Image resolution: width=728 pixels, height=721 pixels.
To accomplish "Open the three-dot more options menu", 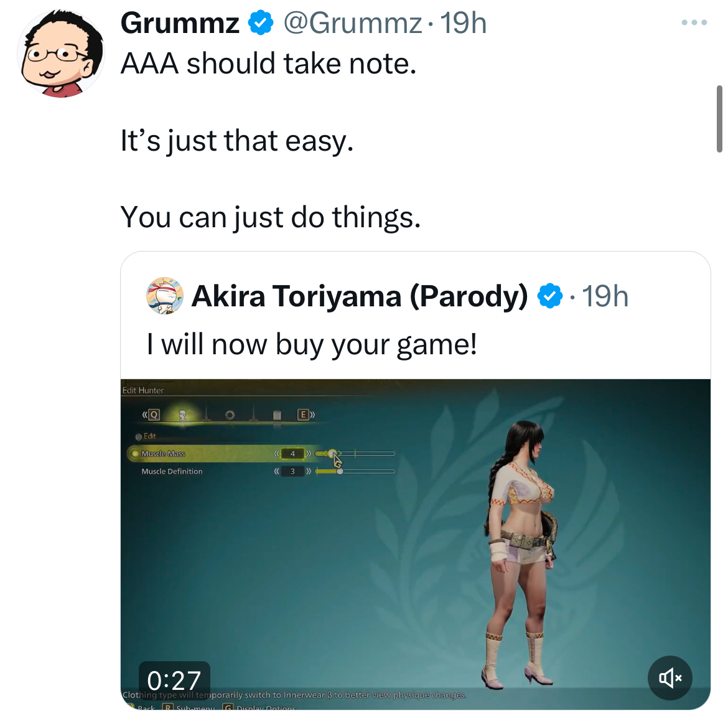I will coord(694,22).
